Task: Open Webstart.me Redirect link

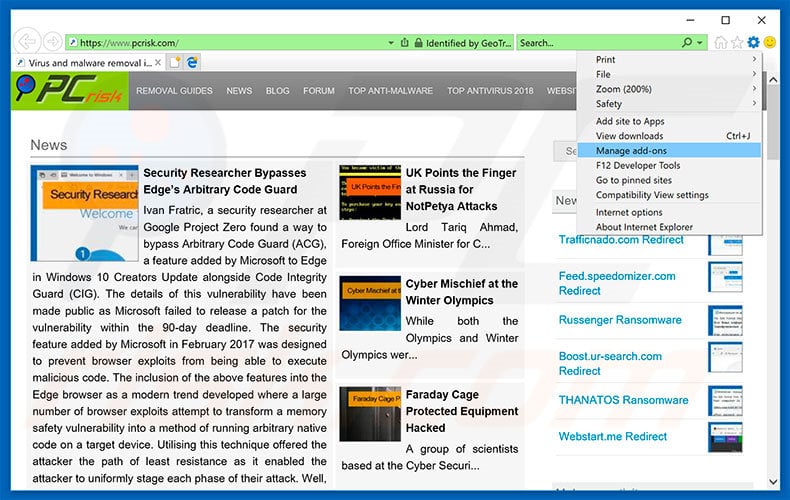Action: click(613, 436)
